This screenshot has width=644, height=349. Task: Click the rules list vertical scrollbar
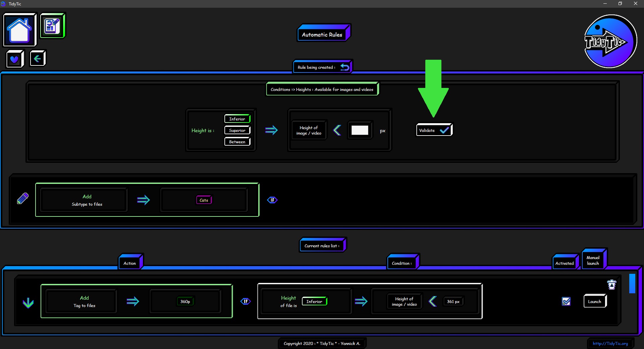point(632,284)
